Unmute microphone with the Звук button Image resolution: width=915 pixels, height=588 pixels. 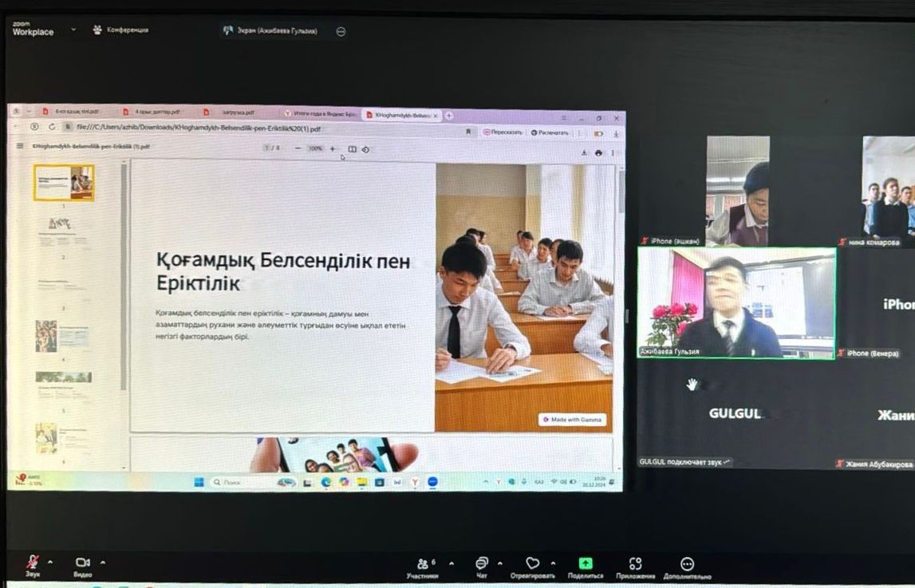click(33, 565)
